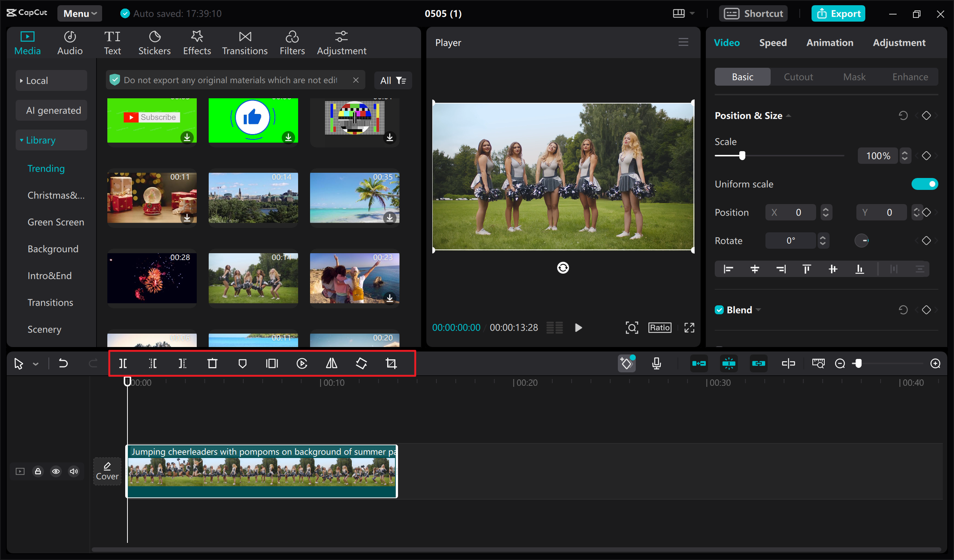Screen dimensions: 954x560
Task: Lock the video track
Action: point(38,471)
